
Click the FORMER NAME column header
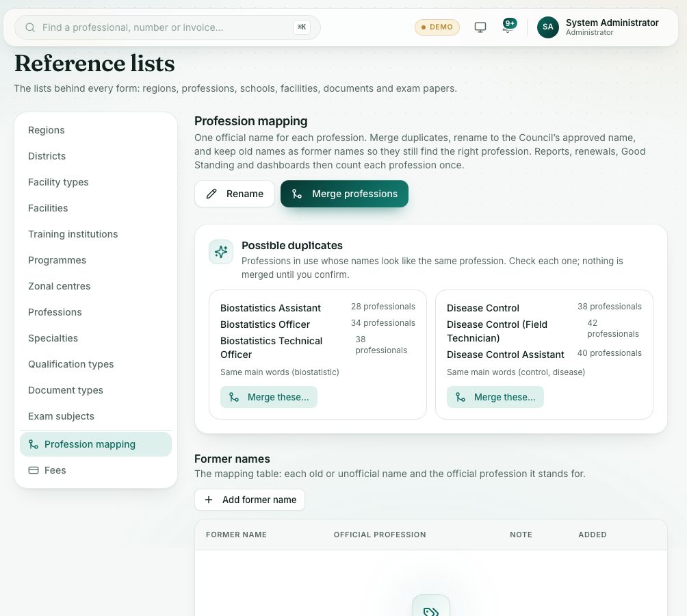click(236, 535)
